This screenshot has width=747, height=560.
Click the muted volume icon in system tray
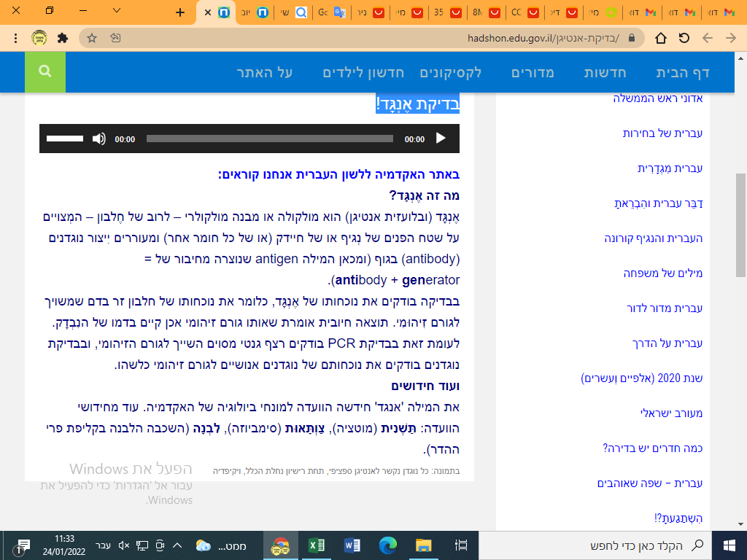[x=124, y=545]
